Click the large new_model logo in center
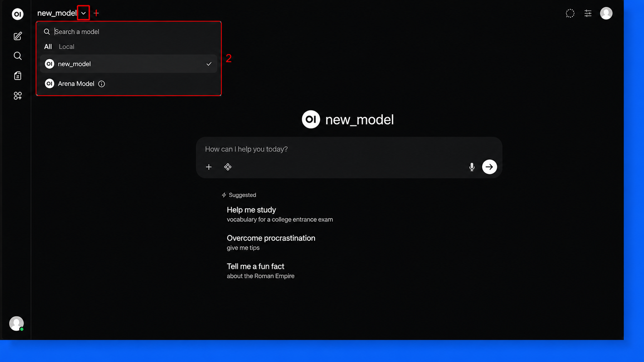The image size is (644, 362). pos(311,119)
